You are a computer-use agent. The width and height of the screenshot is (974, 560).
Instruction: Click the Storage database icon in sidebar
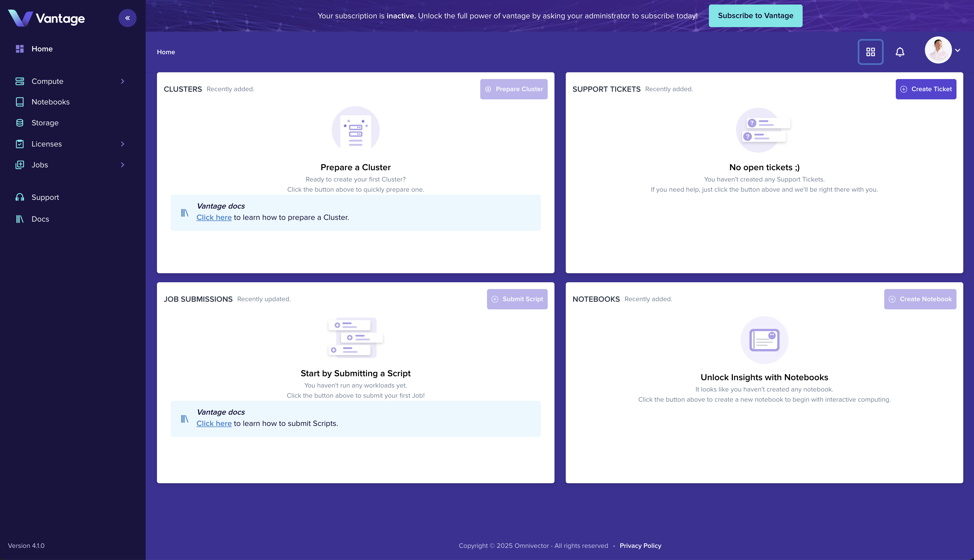pyautogui.click(x=19, y=123)
